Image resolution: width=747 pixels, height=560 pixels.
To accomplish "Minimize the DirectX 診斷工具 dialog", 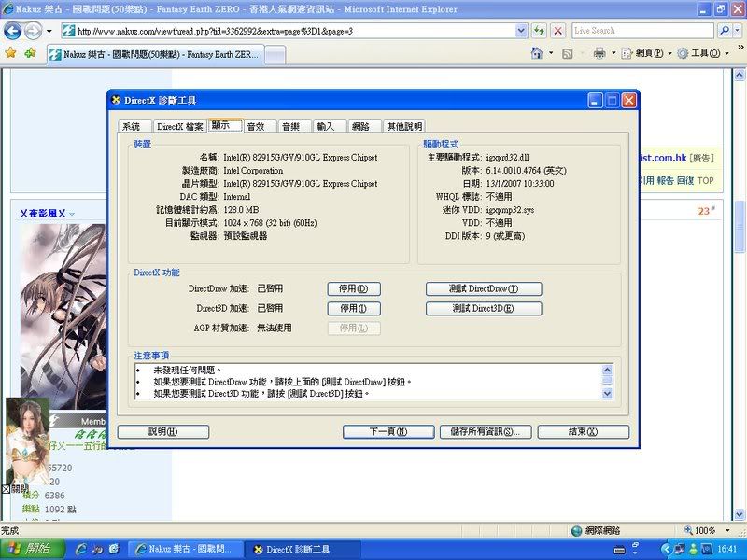I will tap(595, 101).
